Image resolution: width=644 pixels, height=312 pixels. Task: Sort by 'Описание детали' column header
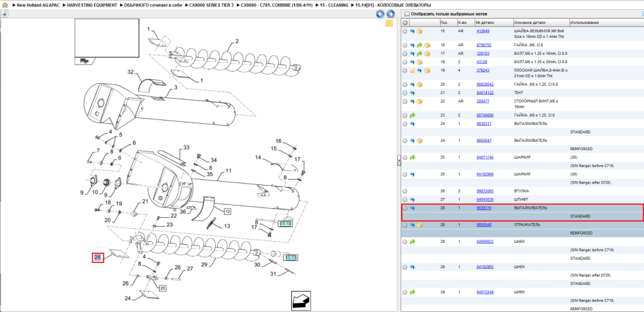click(541, 22)
